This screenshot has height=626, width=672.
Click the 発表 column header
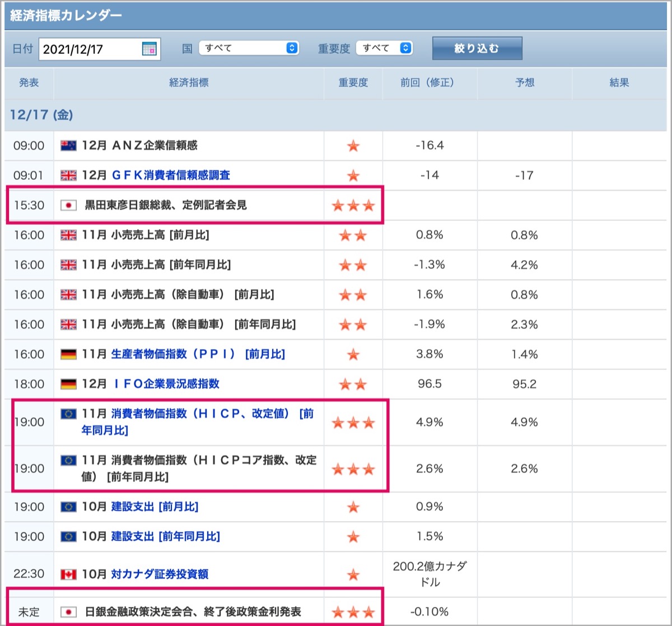[29, 83]
